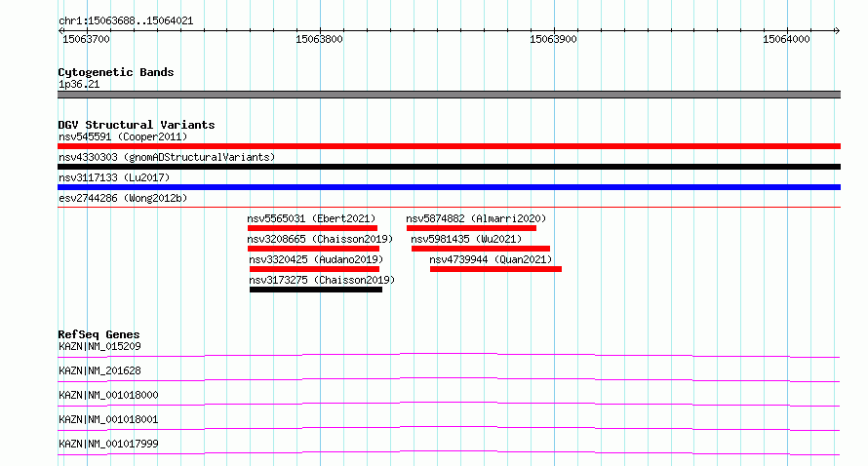Open the KAZN|NM_001018000 transcript label
Screen dimensions: 868x466
108,395
